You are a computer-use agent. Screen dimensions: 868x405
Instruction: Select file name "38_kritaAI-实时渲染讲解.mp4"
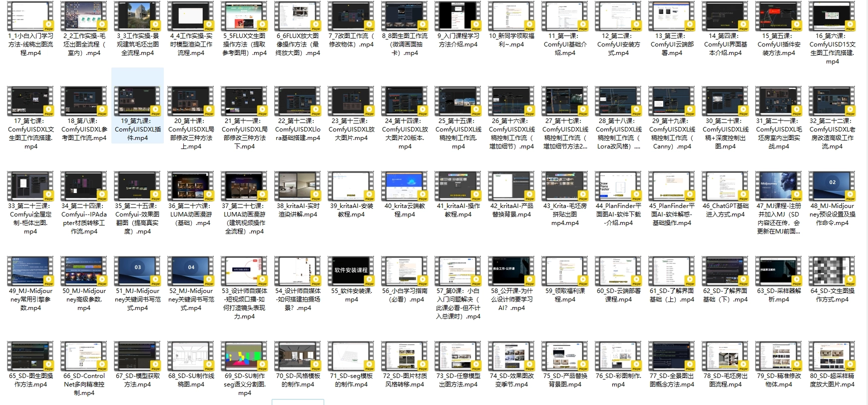pos(298,210)
